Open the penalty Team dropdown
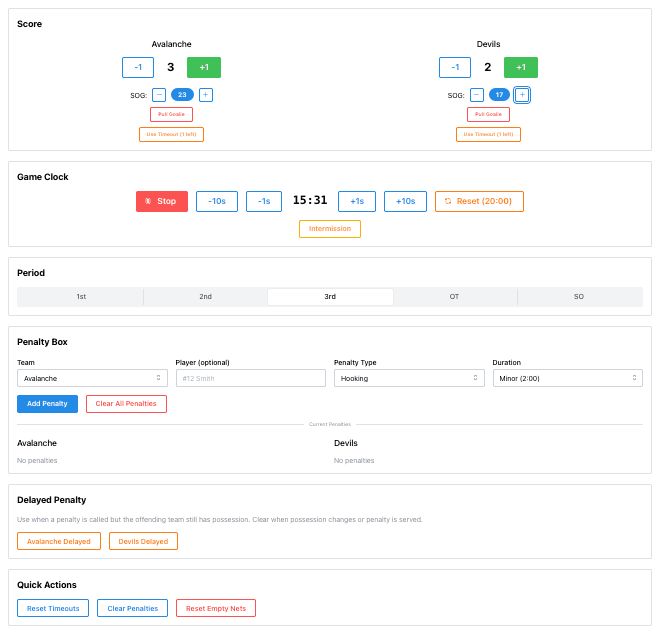Screen dimensions: 662x634 point(92,378)
